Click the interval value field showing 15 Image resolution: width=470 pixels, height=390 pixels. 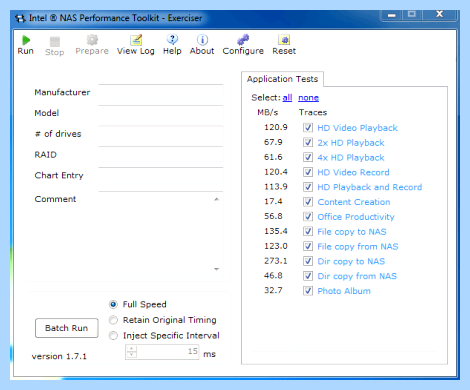pyautogui.click(x=168, y=352)
